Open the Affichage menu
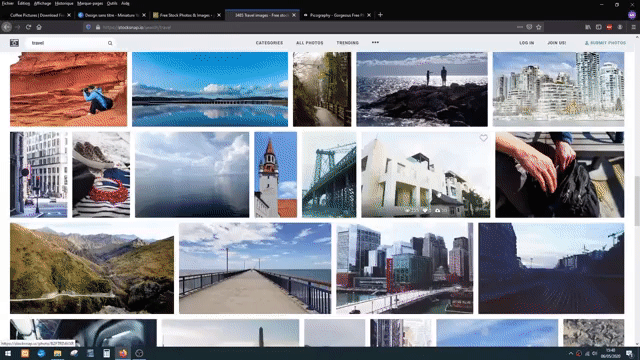The width and height of the screenshot is (640, 360). 42,3
